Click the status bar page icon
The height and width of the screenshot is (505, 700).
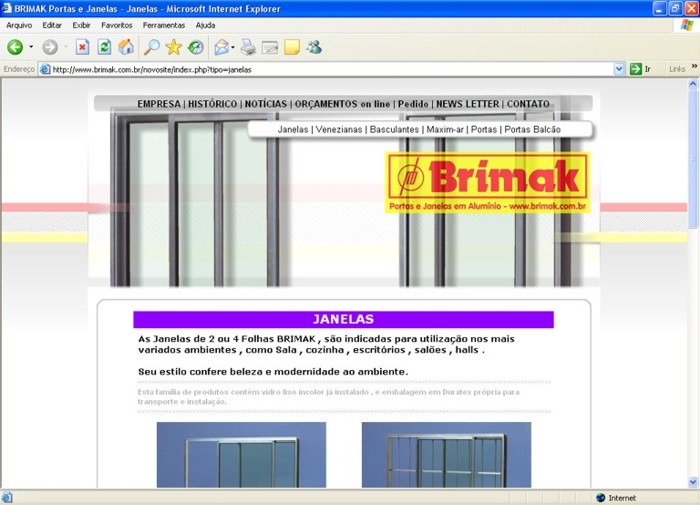tap(7, 497)
